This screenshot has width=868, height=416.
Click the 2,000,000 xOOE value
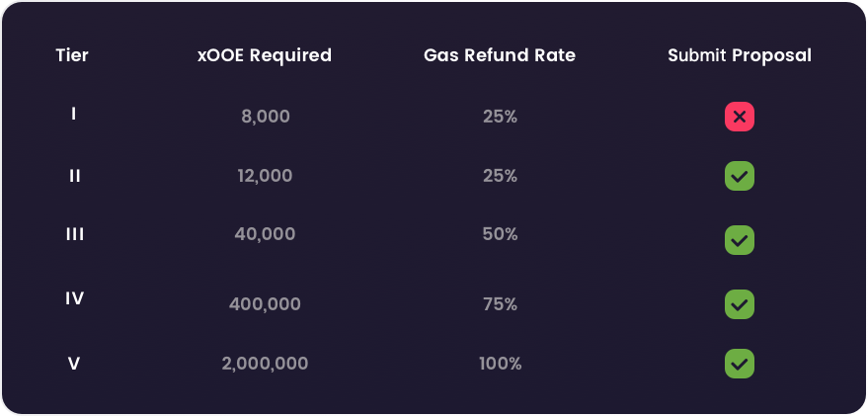(x=265, y=364)
